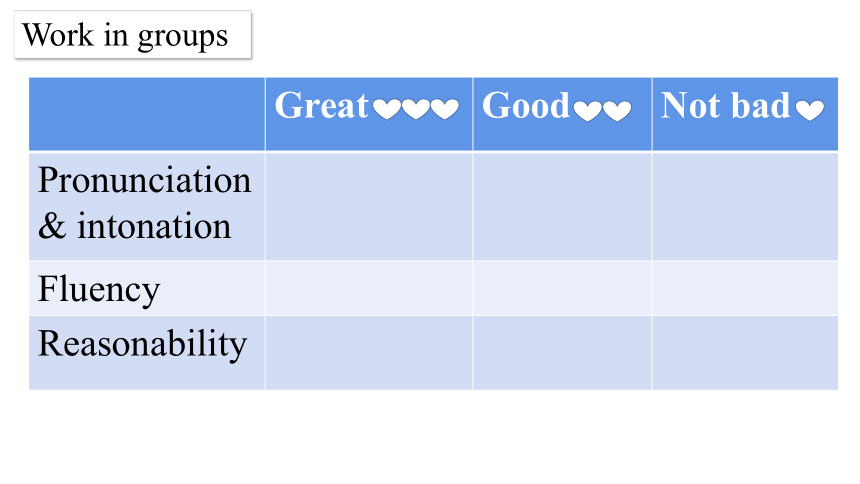Click the middle heart in Great header
Image resolution: width=860 pixels, height=484 pixels.
tap(416, 109)
